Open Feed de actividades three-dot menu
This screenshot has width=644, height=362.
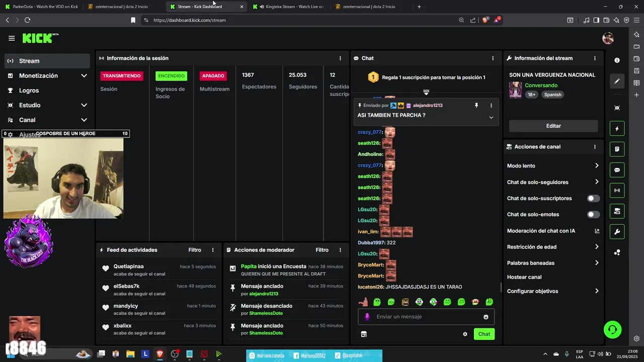[213, 250]
